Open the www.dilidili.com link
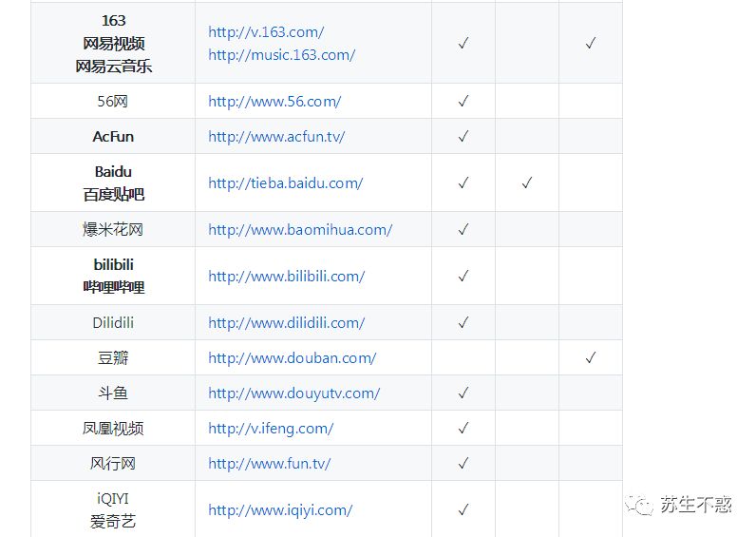This screenshot has height=537, width=756. coord(287,323)
